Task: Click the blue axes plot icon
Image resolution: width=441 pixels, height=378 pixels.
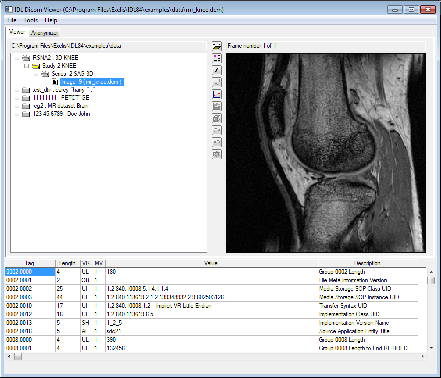Action: tap(217, 94)
